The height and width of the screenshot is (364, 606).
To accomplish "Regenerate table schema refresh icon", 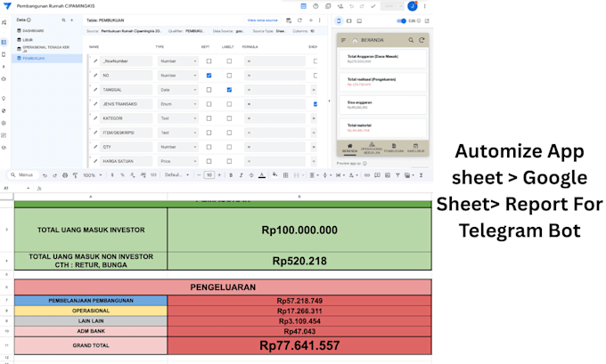I will click(299, 20).
